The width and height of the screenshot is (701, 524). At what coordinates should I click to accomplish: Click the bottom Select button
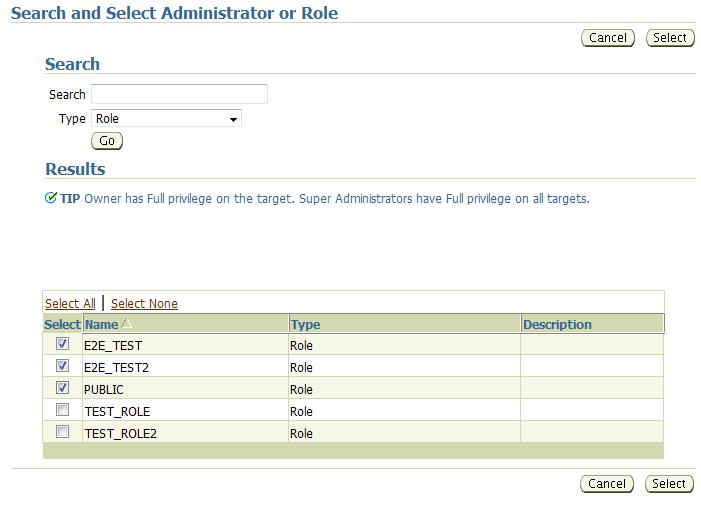(669, 484)
